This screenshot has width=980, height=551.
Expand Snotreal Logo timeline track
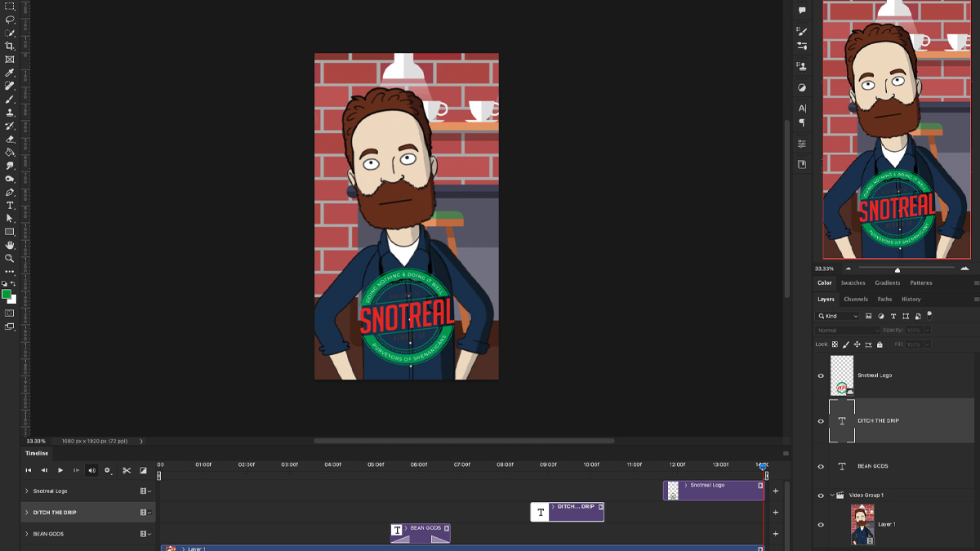tap(27, 491)
